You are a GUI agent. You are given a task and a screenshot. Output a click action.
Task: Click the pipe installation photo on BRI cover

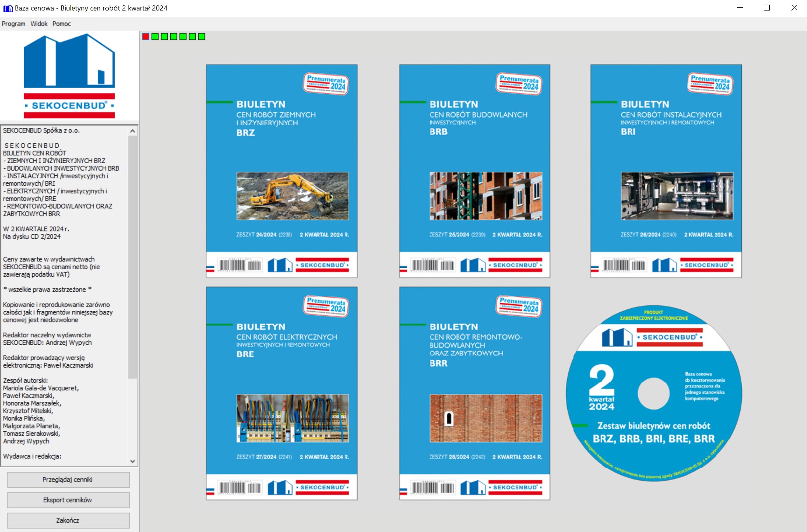tap(677, 196)
